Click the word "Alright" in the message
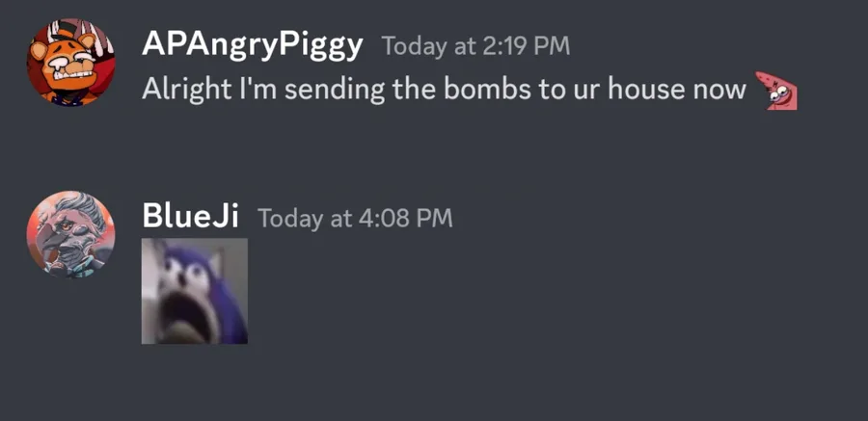 [186, 91]
